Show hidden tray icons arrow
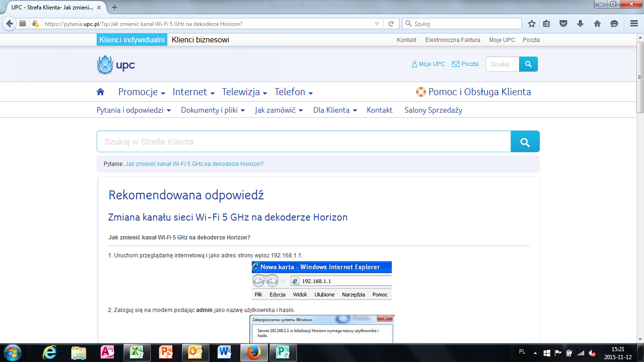Screen dimensions: 644x362 pos(535,353)
